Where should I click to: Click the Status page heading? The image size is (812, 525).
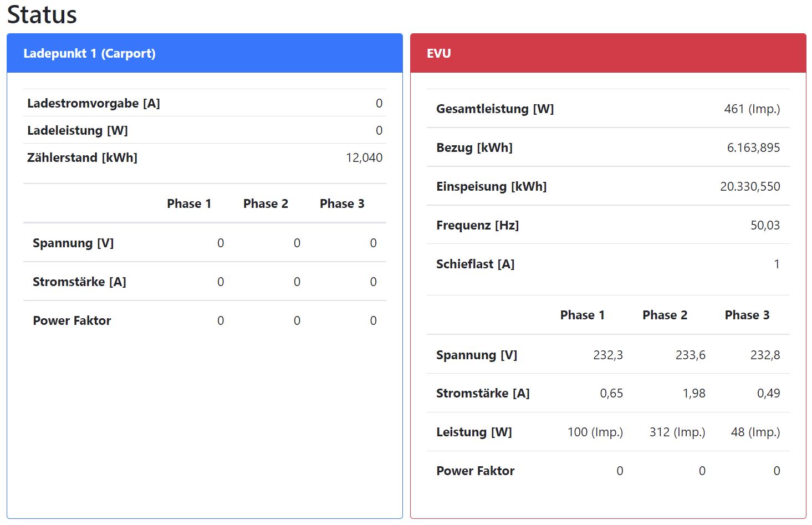(x=42, y=15)
